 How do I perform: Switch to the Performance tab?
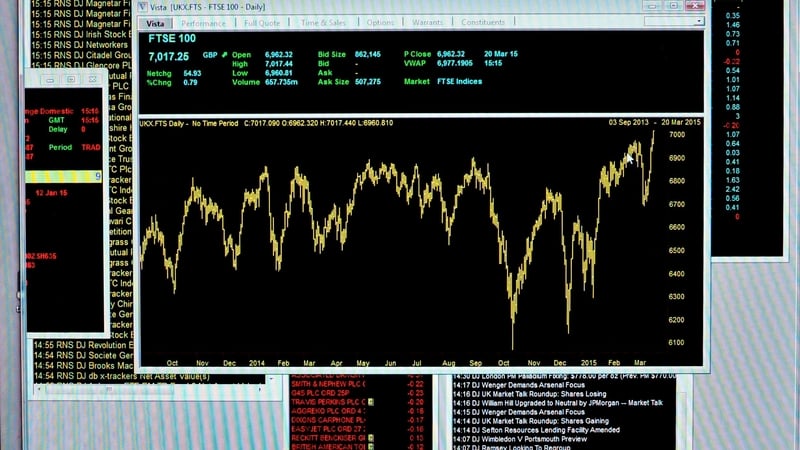click(203, 23)
